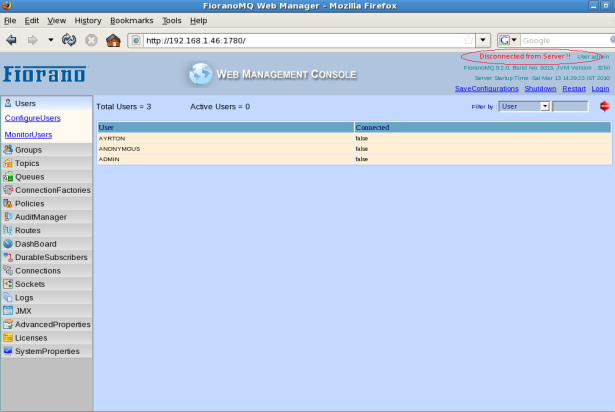The image size is (615, 412).
Task: Open the History menu
Action: tap(88, 21)
